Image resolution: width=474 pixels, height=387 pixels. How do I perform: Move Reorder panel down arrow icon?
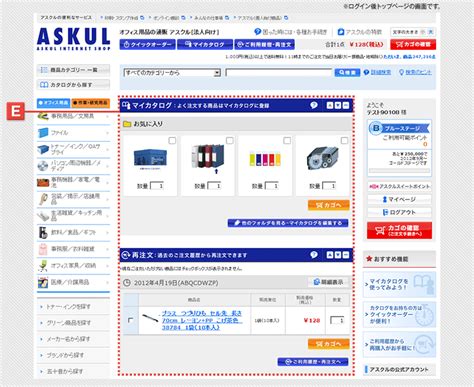[x=338, y=255]
